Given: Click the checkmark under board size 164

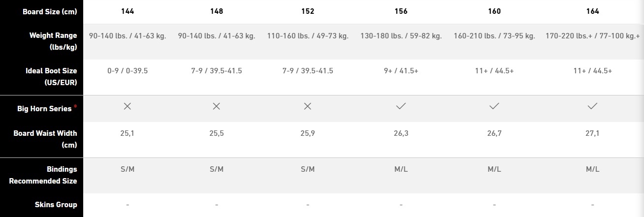Looking at the screenshot, I should (592, 106).
